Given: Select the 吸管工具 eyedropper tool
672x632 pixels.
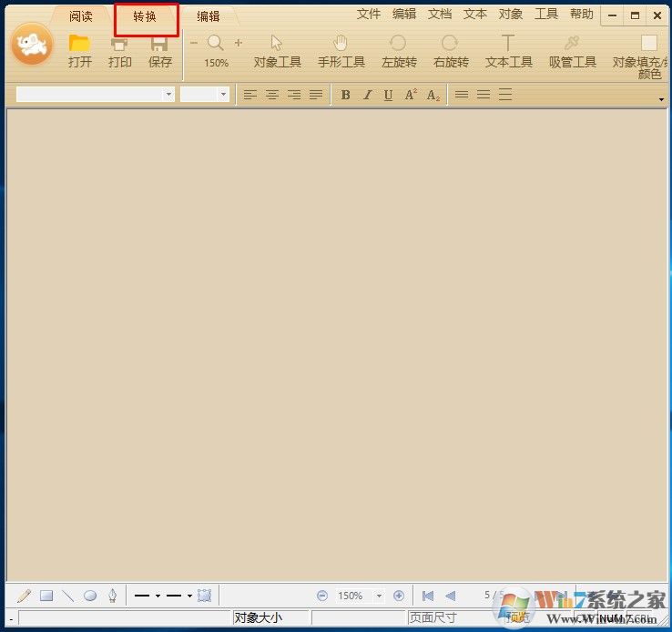Looking at the screenshot, I should (x=572, y=43).
